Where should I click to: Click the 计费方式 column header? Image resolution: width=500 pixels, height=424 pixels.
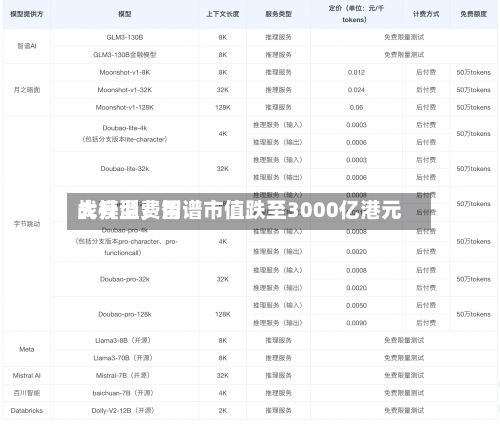[x=426, y=14]
